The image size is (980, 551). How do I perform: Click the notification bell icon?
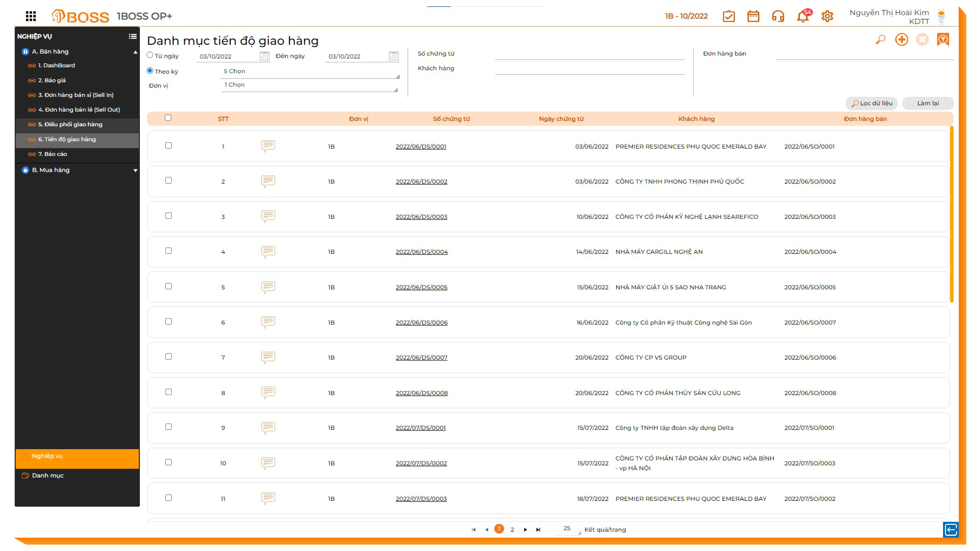[x=802, y=16]
